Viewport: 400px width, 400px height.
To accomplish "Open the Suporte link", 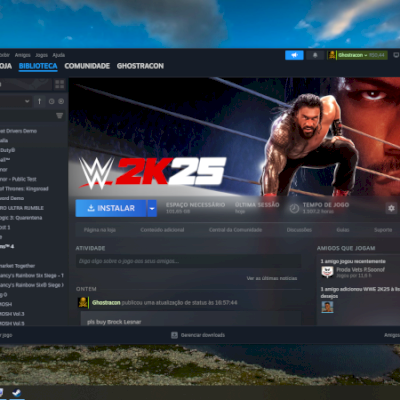I will pos(383,230).
